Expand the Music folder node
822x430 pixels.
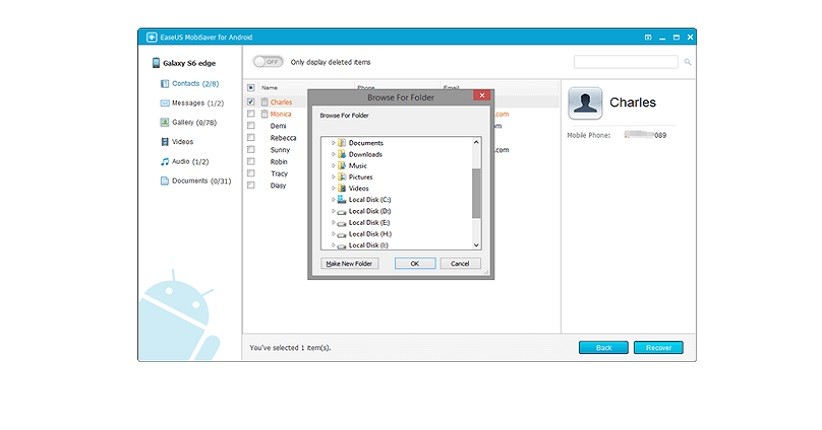[x=333, y=165]
